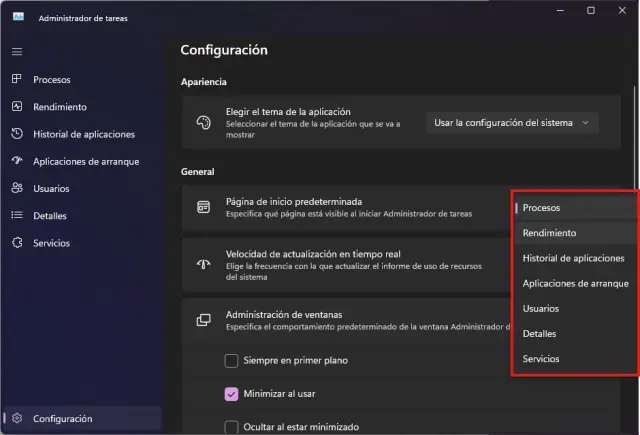Uncheck the Minimizar al usar checkbox
The image size is (640, 435).
click(231, 394)
